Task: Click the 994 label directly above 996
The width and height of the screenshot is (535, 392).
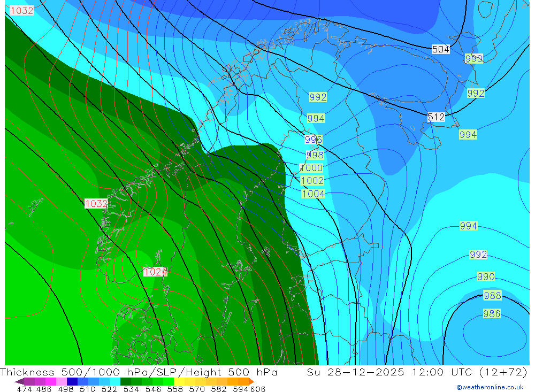Action: tap(316, 118)
